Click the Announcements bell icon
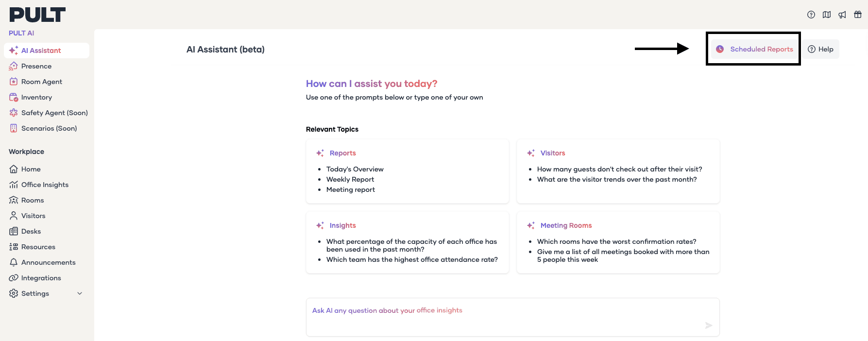The image size is (868, 341). pos(14,262)
